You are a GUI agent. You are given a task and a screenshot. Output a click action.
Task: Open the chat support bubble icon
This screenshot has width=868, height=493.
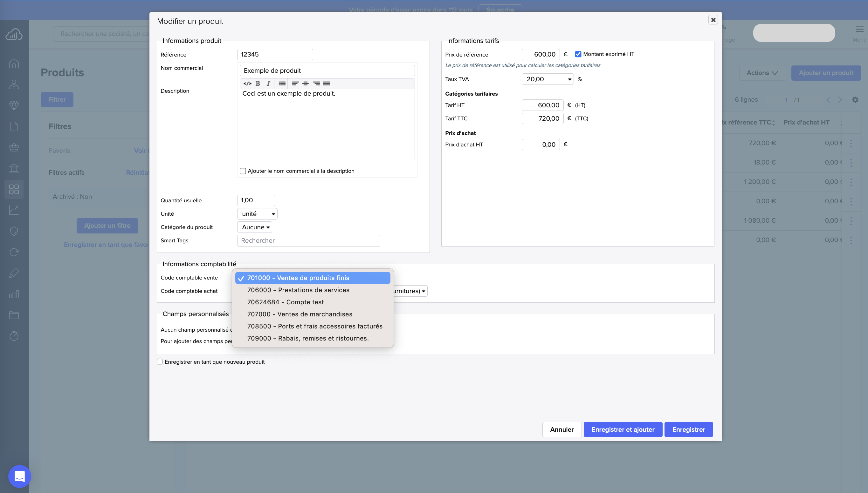tap(20, 476)
